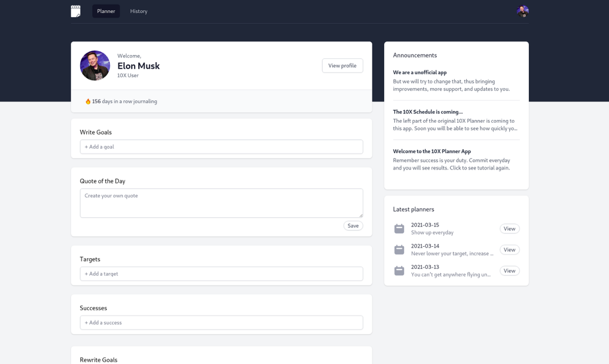
Task: Click the calendar icon beside 2021-03-15
Action: (x=399, y=228)
